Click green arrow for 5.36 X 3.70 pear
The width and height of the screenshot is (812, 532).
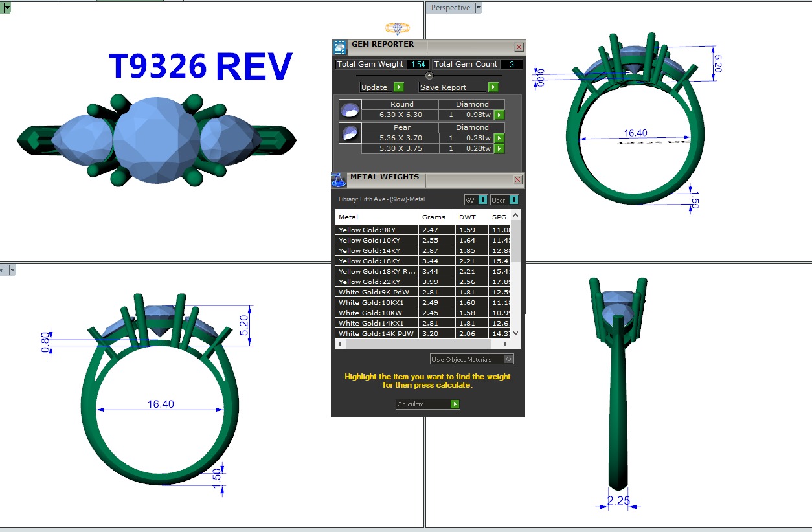tap(499, 139)
